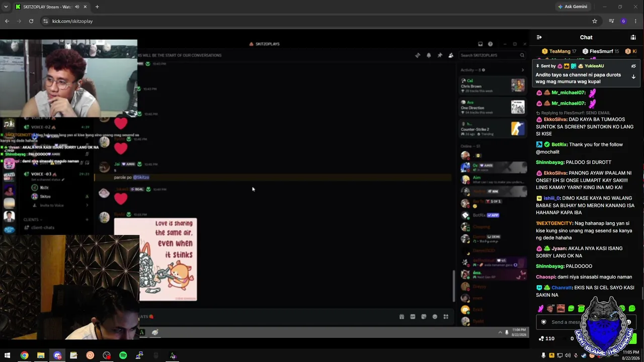Open the client-chats channel
The image size is (644, 362).
(43, 228)
